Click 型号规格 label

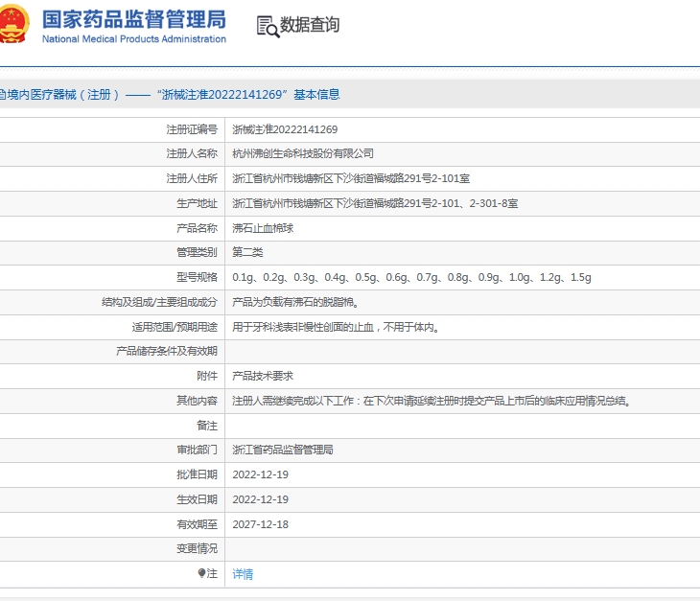(197, 278)
